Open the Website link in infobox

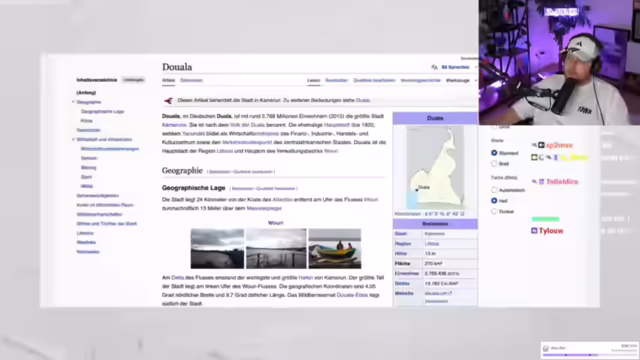click(438, 293)
